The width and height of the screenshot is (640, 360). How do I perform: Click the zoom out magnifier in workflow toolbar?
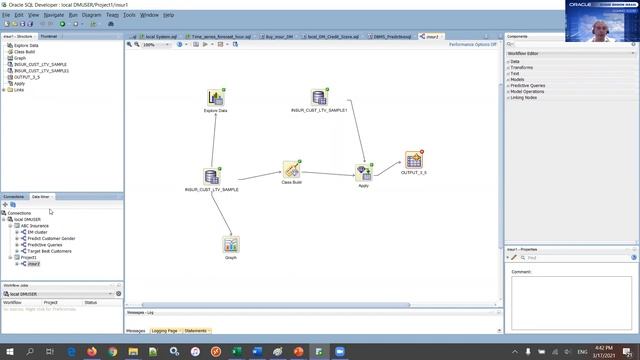(137, 44)
